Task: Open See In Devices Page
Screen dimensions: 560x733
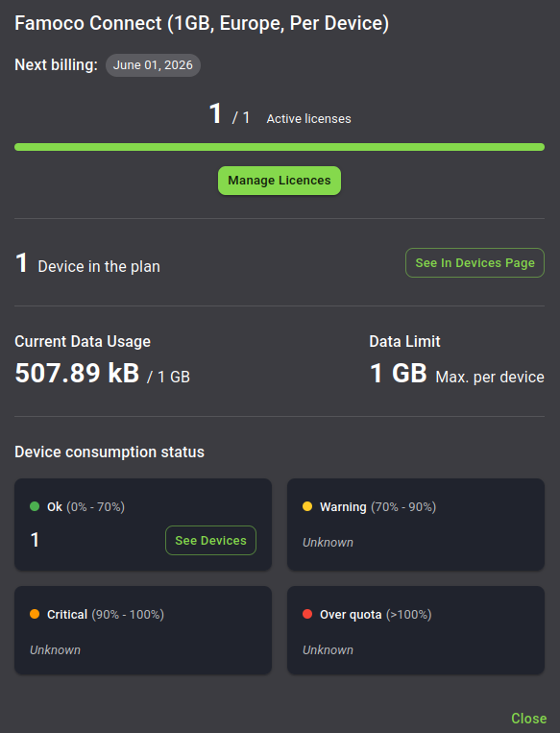Action: pos(475,262)
